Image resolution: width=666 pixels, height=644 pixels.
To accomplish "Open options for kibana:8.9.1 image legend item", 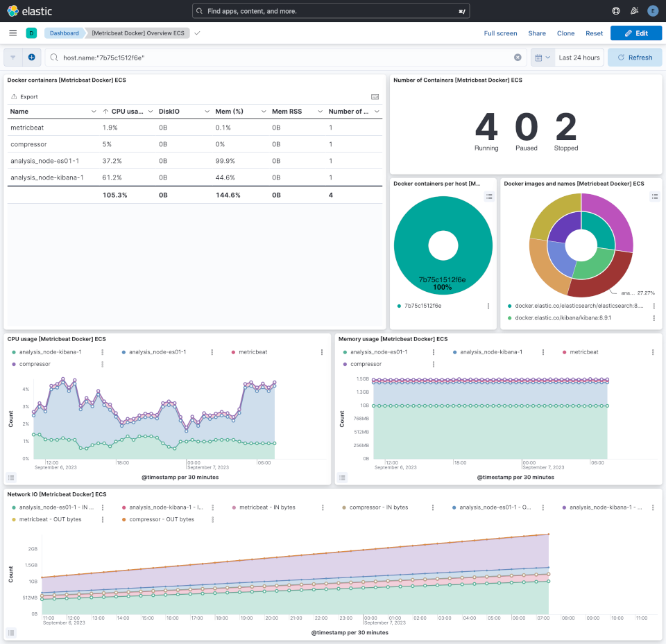I will coord(654,318).
